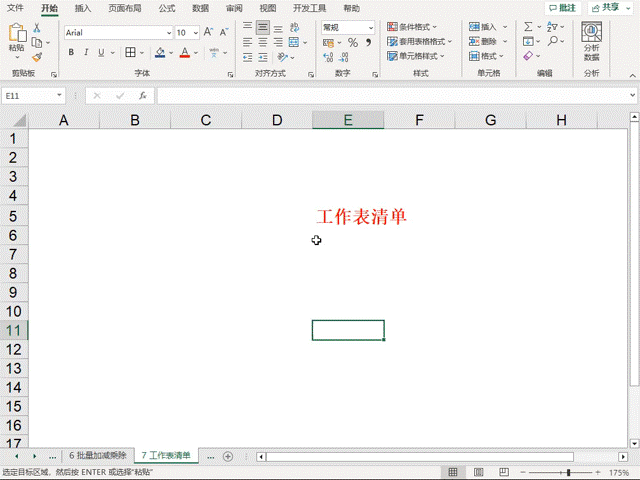Center text horizontally
Image resolution: width=640 pixels, height=480 pixels.
tap(263, 42)
